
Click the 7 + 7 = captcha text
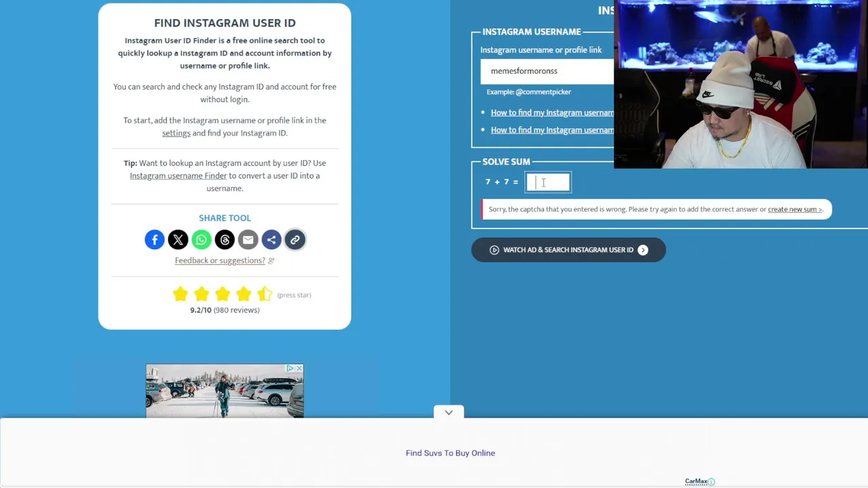(x=502, y=182)
